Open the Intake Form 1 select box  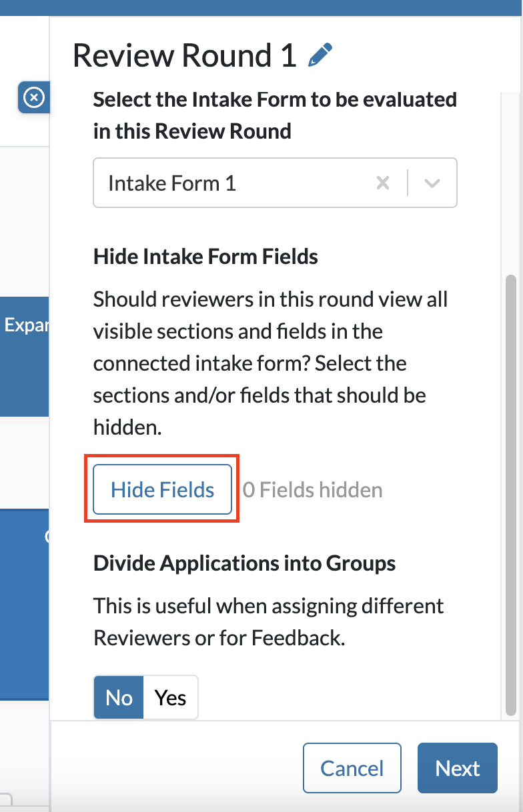coord(233,183)
